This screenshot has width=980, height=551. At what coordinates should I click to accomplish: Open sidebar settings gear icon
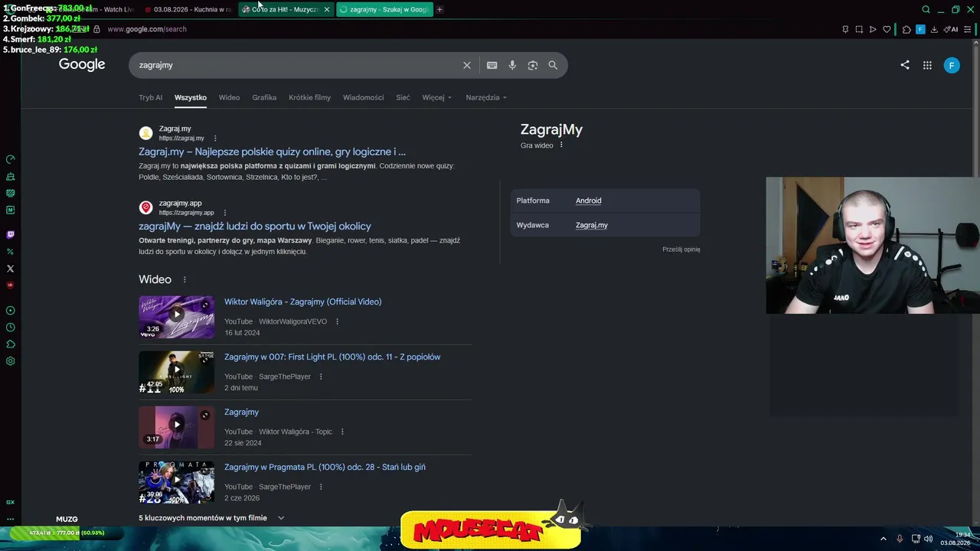10,361
